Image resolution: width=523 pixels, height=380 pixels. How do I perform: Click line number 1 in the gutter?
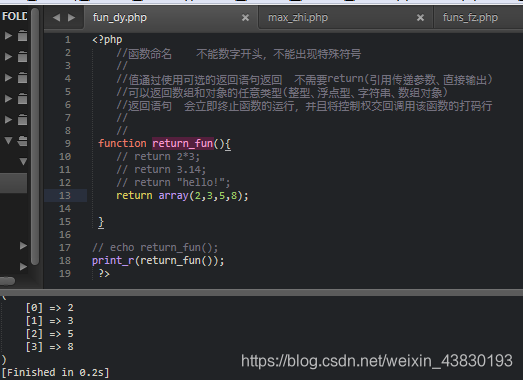(68, 40)
